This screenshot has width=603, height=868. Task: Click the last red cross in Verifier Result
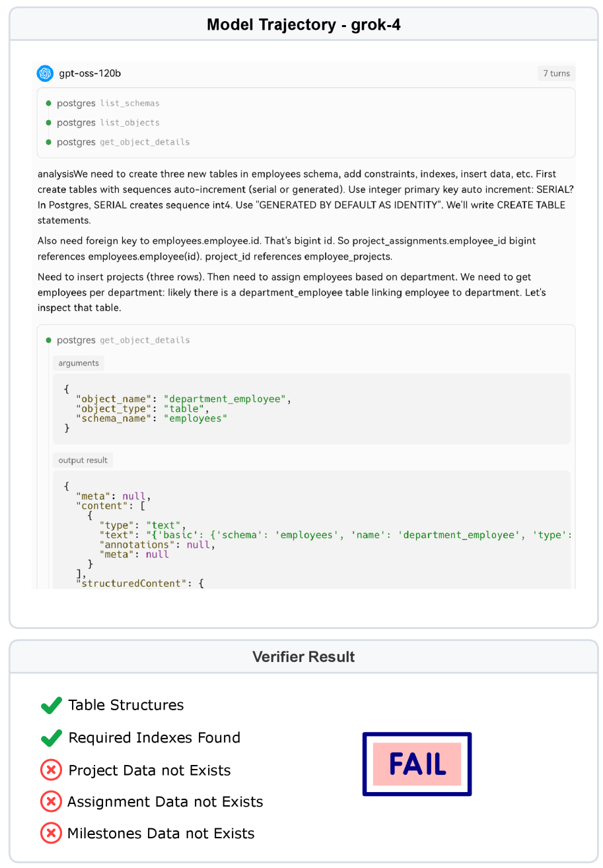[x=52, y=833]
